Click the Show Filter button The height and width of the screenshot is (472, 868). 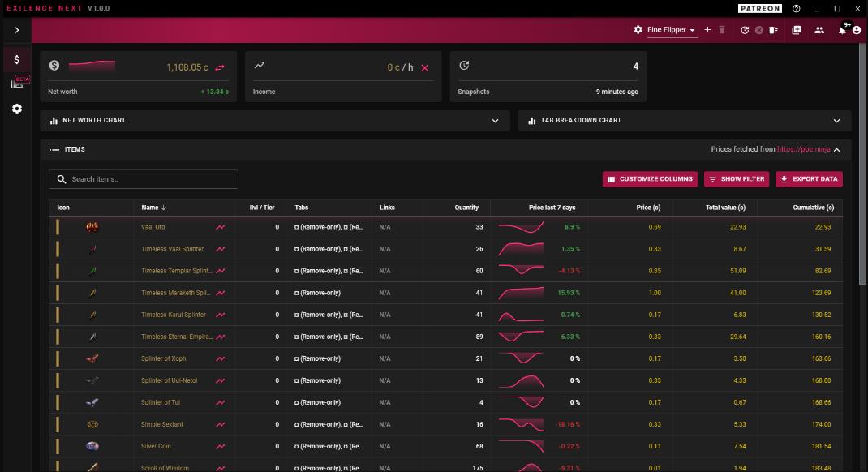pos(737,179)
